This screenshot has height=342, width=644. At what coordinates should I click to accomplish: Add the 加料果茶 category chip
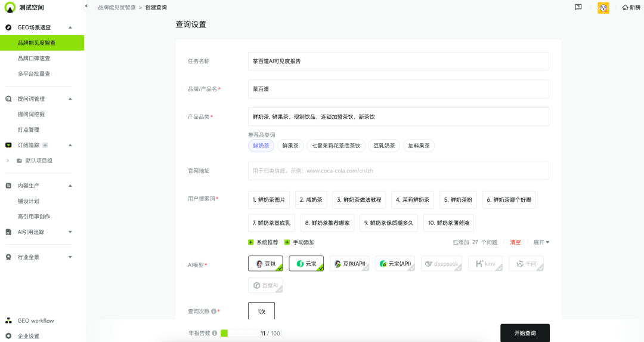pyautogui.click(x=419, y=146)
